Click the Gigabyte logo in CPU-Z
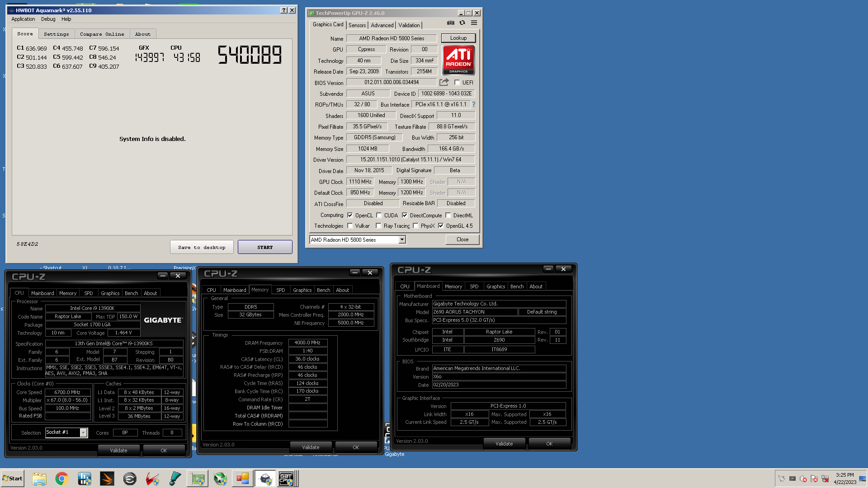The image size is (868, 488). (x=163, y=320)
